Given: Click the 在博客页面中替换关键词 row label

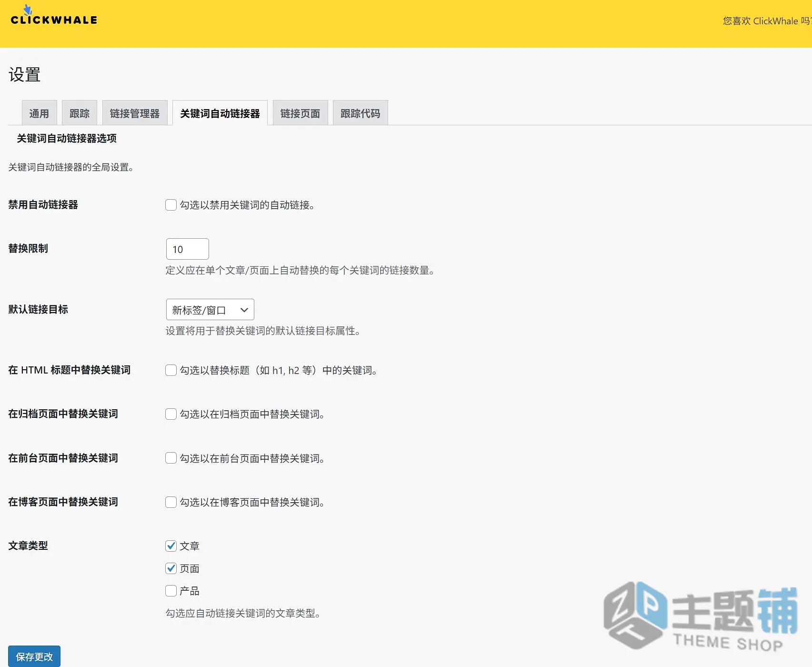Looking at the screenshot, I should tap(63, 502).
